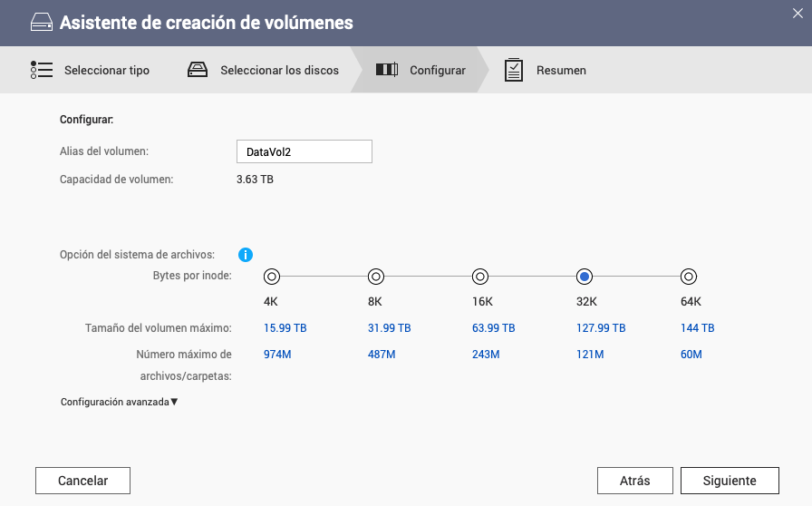
Task: Open the blue file system info icon
Action: 245,255
